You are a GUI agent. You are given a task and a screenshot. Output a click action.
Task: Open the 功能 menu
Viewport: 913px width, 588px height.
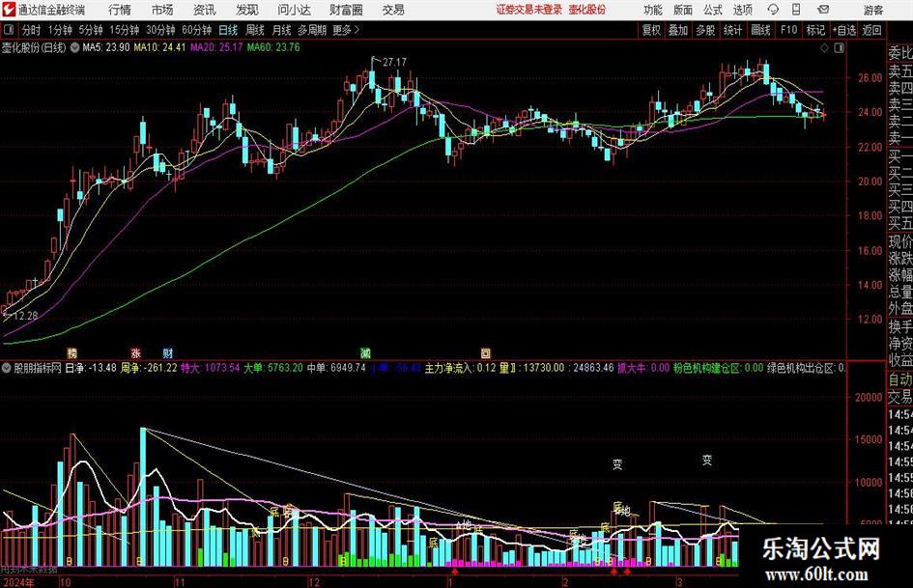point(653,10)
